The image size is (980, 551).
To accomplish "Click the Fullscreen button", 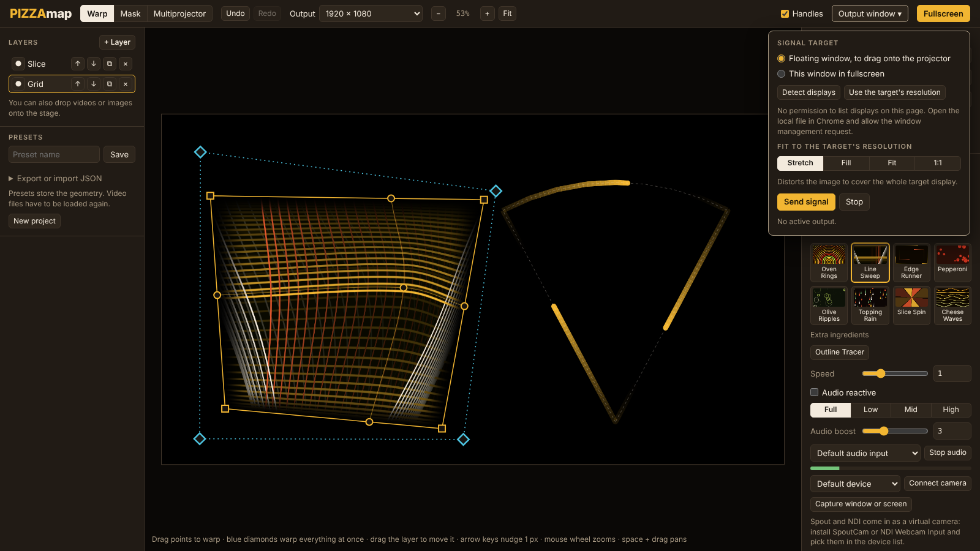I will click(943, 13).
